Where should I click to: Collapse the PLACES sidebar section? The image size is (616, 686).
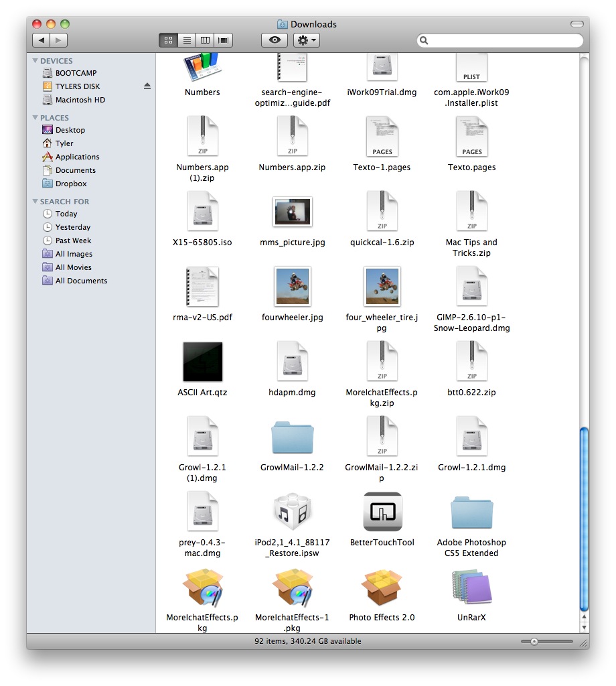[x=35, y=117]
